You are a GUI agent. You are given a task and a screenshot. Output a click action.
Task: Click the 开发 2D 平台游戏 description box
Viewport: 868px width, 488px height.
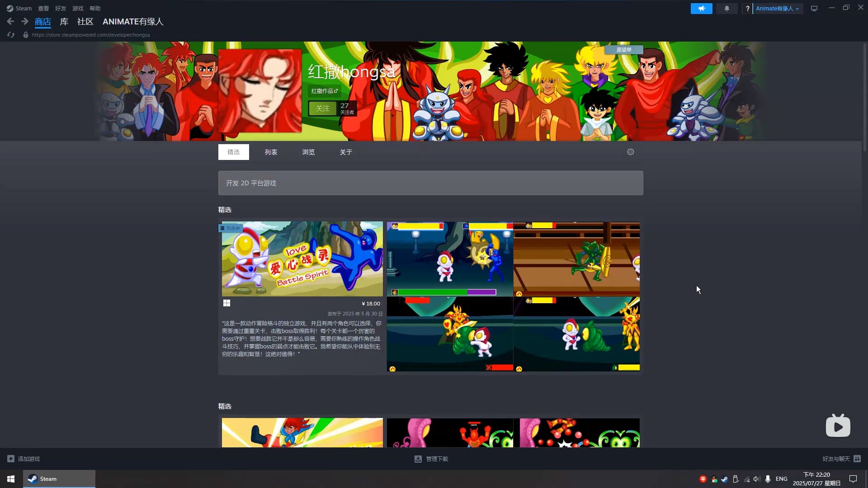click(431, 183)
